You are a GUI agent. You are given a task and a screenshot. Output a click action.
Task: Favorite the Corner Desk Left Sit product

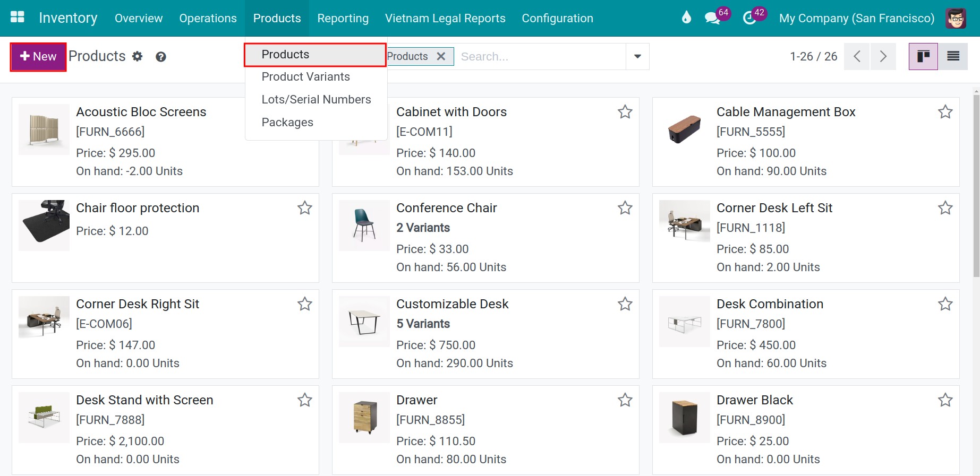[x=945, y=208]
